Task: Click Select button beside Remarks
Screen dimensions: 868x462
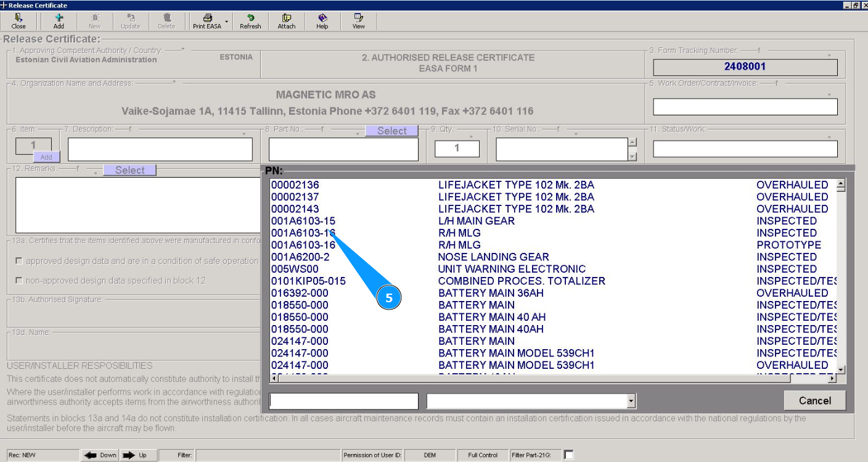Action: click(129, 170)
